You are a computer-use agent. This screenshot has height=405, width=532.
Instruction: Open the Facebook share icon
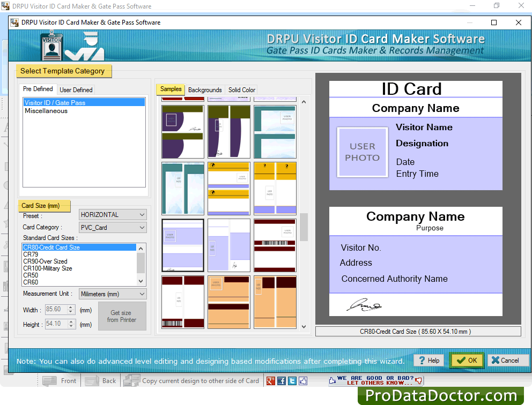point(281,380)
